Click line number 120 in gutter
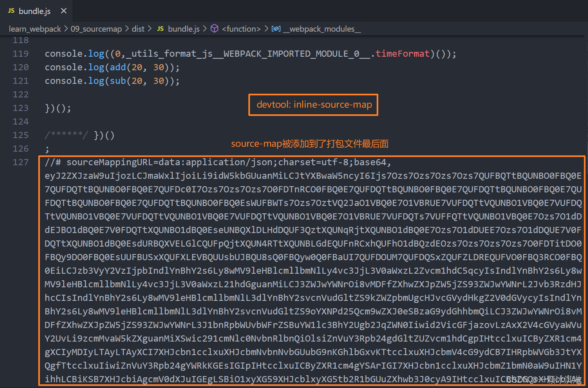 (x=21, y=67)
